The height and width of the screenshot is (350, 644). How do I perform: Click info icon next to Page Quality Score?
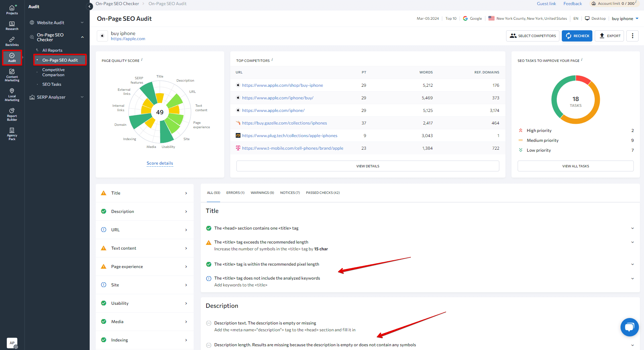142,60
